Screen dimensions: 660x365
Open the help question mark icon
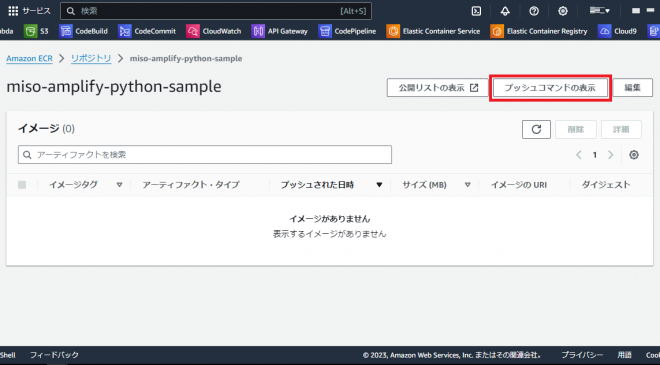tap(534, 11)
